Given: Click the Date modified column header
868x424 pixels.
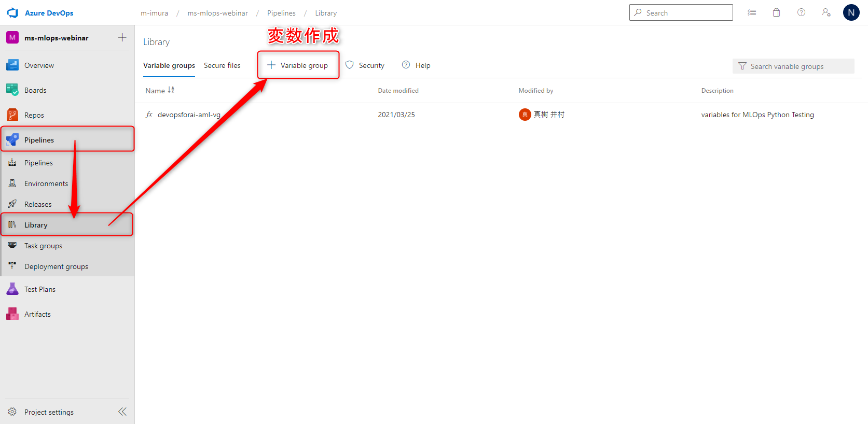Looking at the screenshot, I should 398,91.
